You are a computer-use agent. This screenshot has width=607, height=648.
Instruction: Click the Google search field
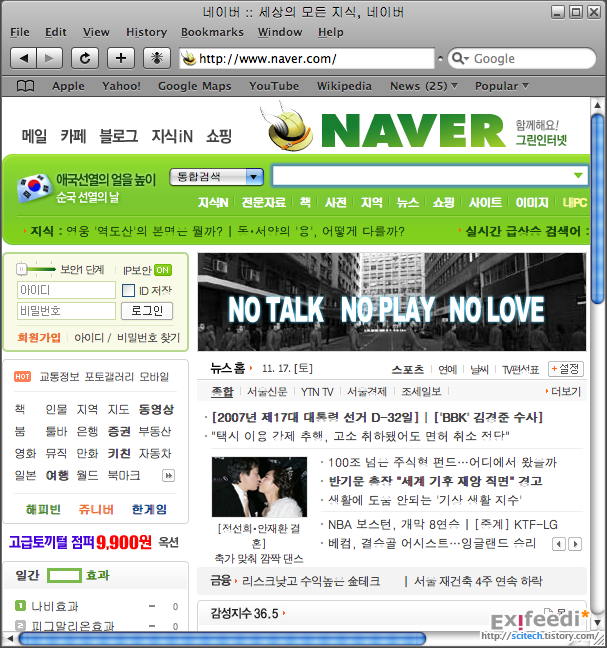click(x=522, y=59)
